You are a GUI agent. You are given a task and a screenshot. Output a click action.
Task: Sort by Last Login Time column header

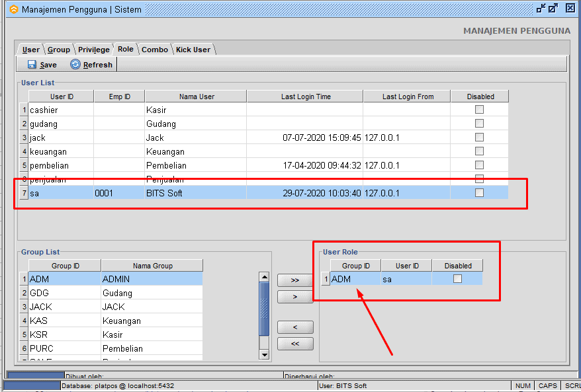pos(305,97)
